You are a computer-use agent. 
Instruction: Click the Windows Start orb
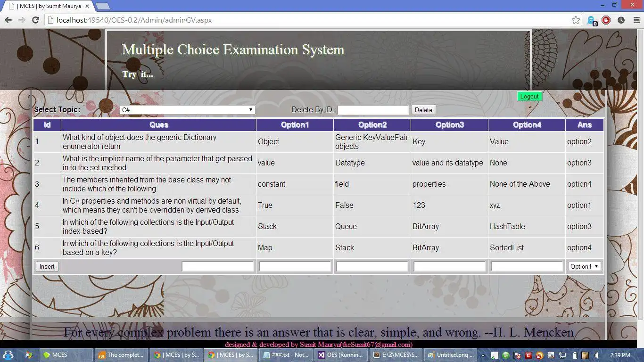(x=8, y=355)
